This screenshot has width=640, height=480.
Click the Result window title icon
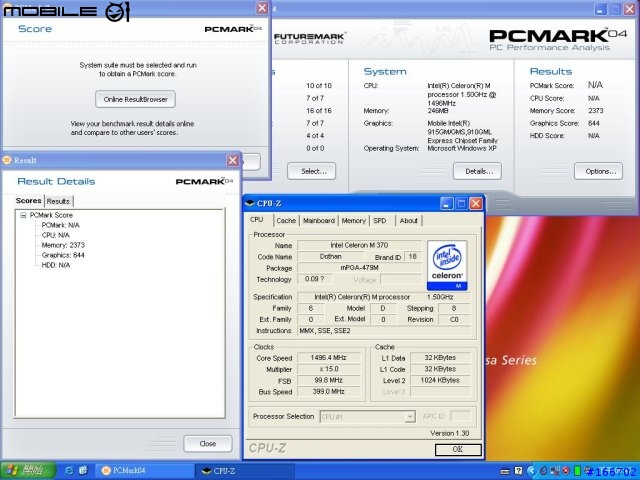(x=7, y=160)
